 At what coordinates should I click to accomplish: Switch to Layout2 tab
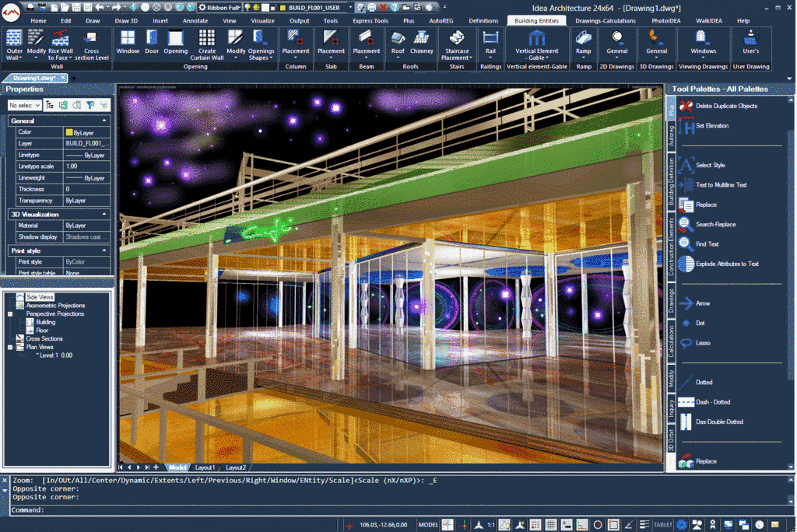point(235,467)
